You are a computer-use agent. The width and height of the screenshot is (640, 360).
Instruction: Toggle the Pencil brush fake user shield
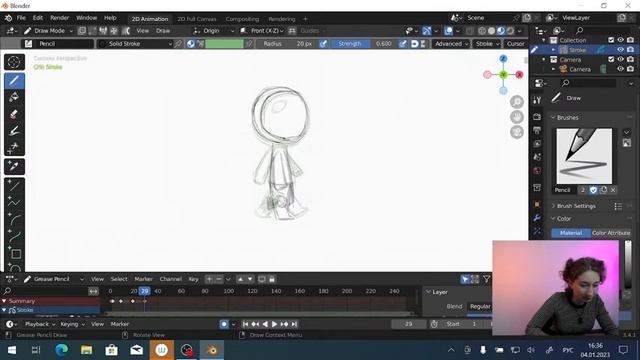tap(593, 190)
